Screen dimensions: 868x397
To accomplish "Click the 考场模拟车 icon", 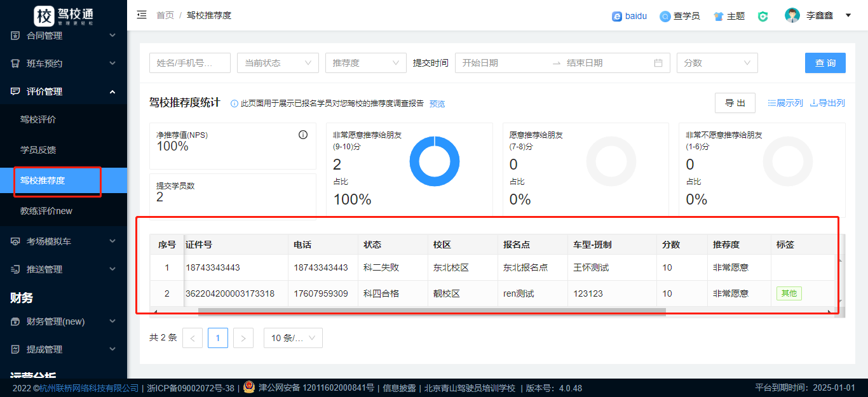I will (x=15, y=241).
